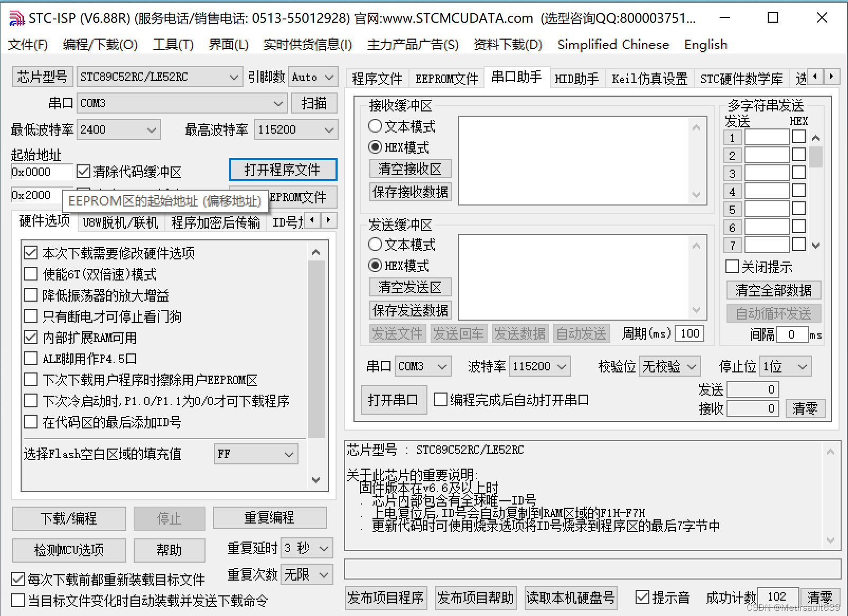Click the up arrow of hardware options scrollbar

coord(316,252)
